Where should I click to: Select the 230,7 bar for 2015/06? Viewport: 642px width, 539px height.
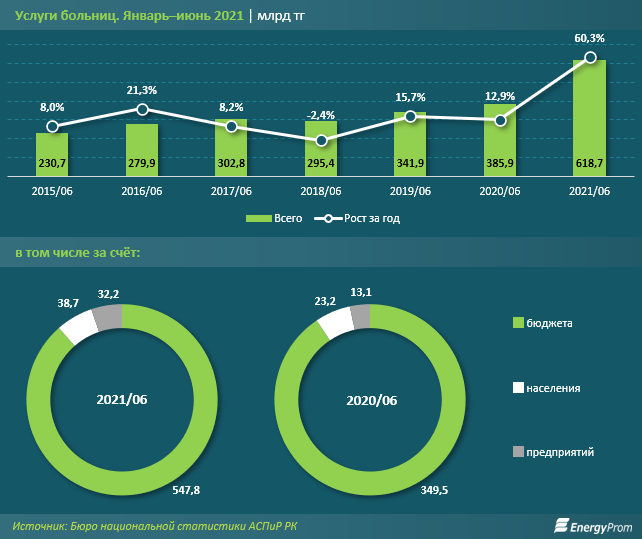click(x=52, y=153)
